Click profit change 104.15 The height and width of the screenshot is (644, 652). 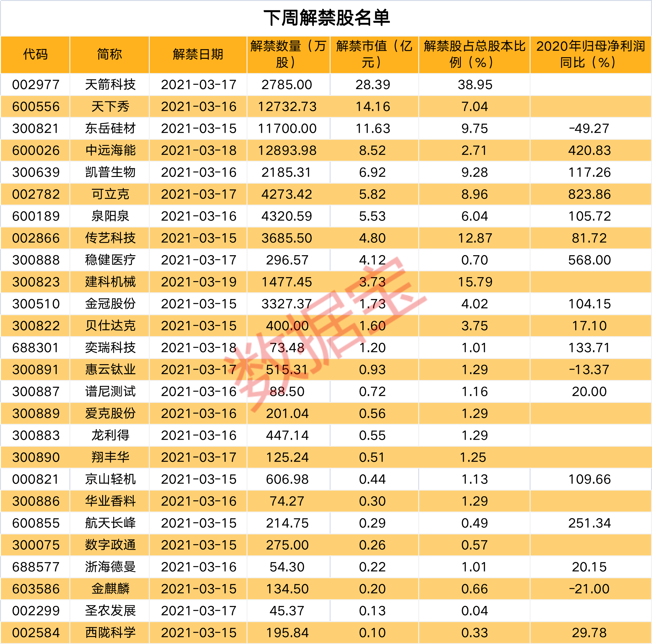(589, 304)
